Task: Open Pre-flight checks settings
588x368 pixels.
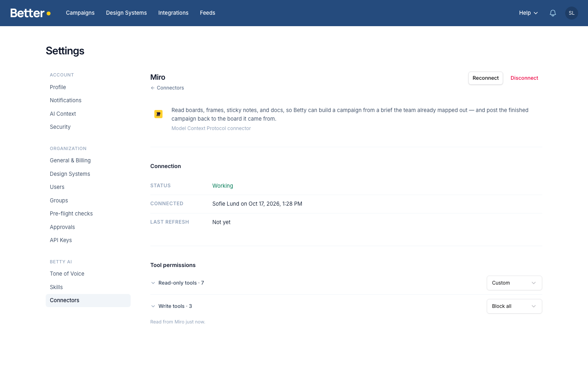Action: click(88, 214)
